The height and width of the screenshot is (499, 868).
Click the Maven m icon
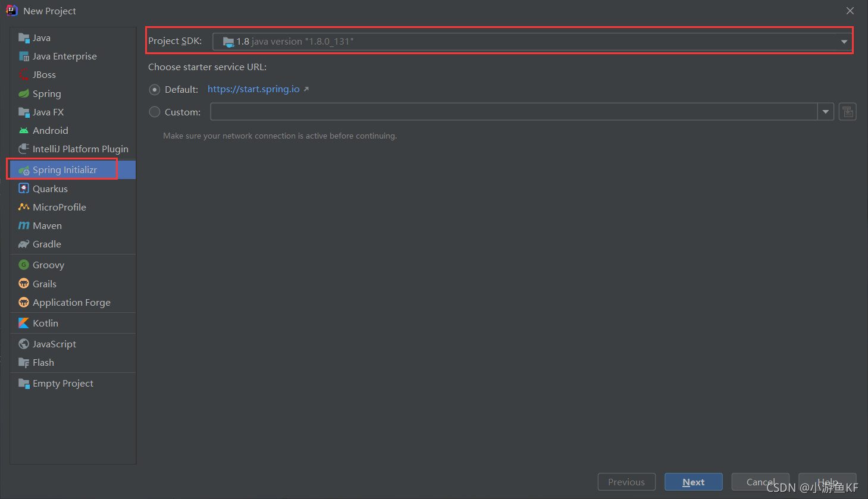pyautogui.click(x=24, y=225)
